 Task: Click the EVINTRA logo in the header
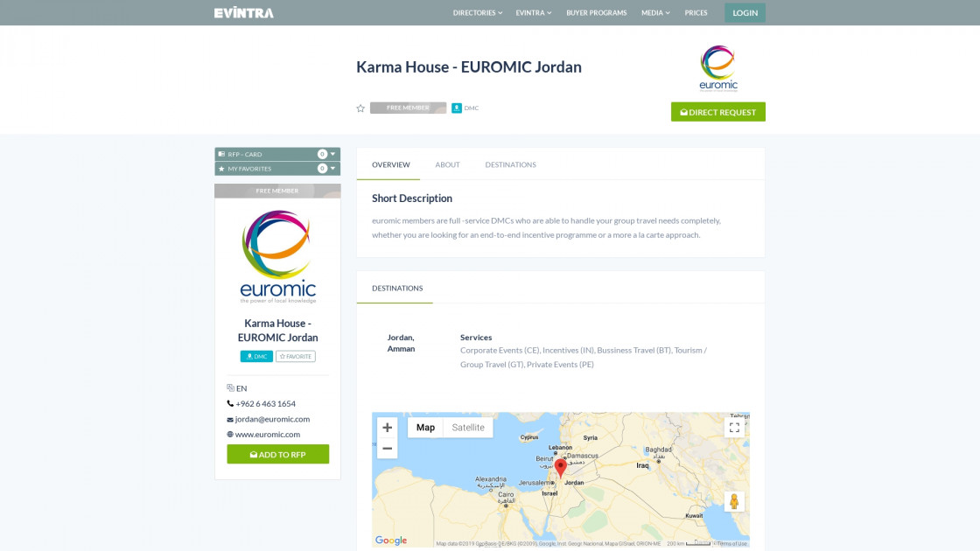tap(242, 12)
